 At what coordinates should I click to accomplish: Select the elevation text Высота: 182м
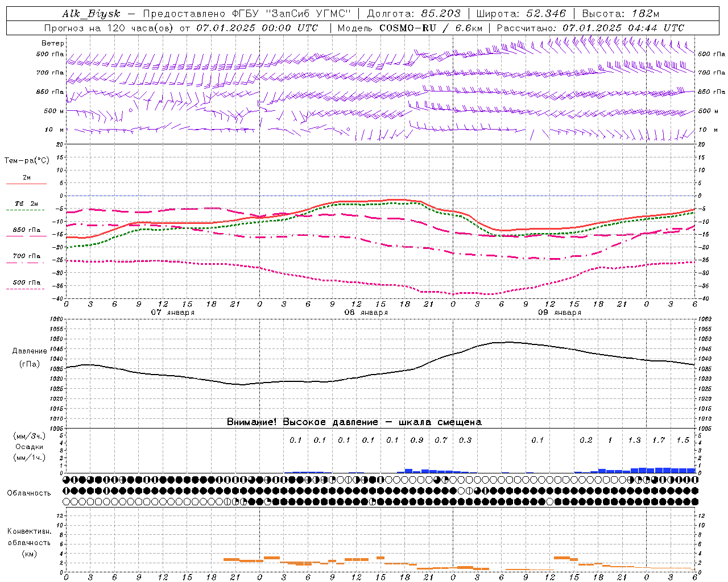coord(621,14)
